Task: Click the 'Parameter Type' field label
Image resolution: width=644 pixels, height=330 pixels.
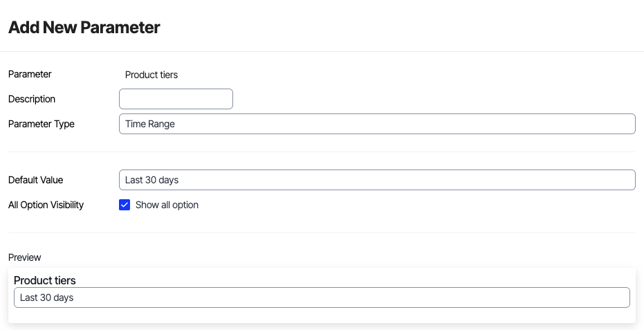Action: coord(42,124)
